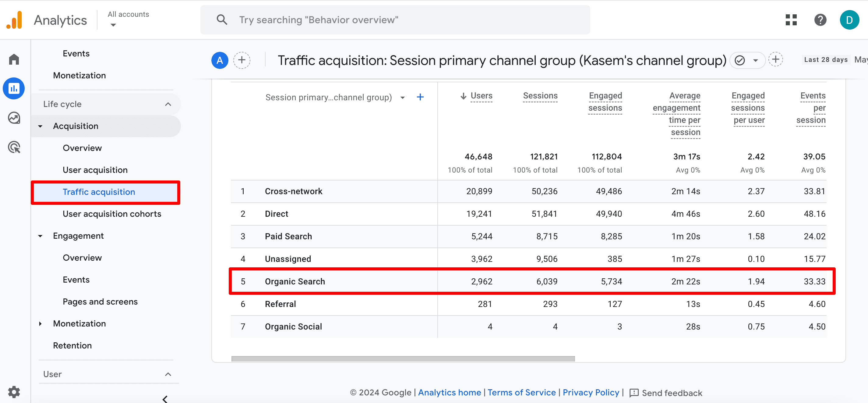Collapse the Life cycle section
Viewport: 868px width, 403px height.
click(168, 104)
